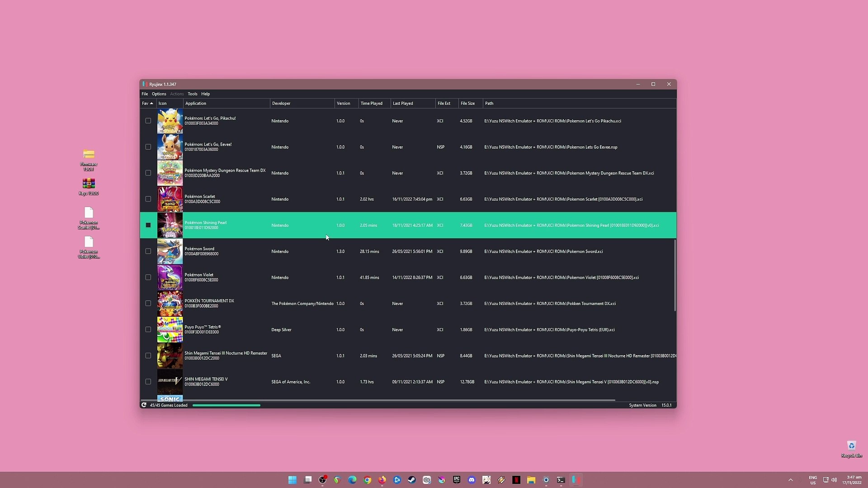This screenshot has width=868, height=488.
Task: Click the vertical scrollbar of game list
Action: (675, 275)
